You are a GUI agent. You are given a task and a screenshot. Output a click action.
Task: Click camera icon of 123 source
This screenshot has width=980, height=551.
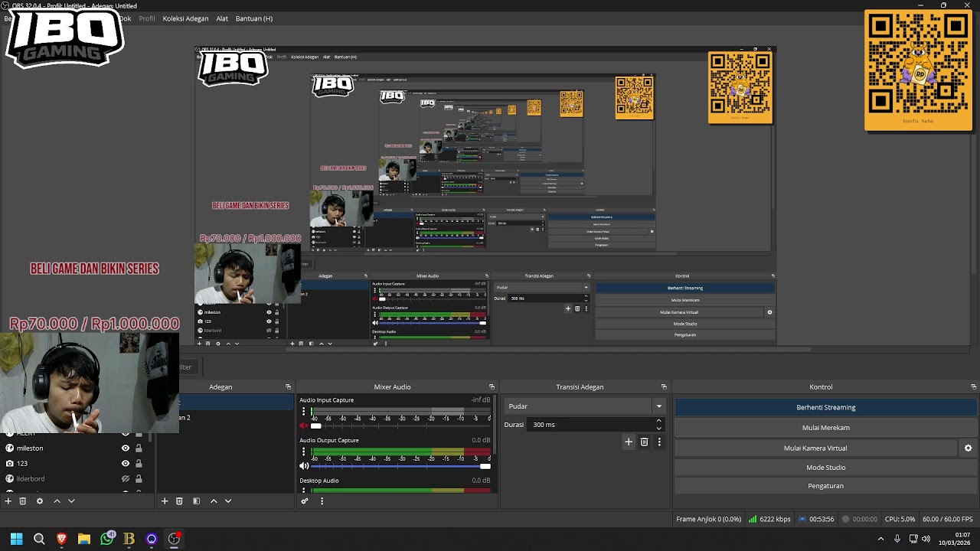coord(9,463)
